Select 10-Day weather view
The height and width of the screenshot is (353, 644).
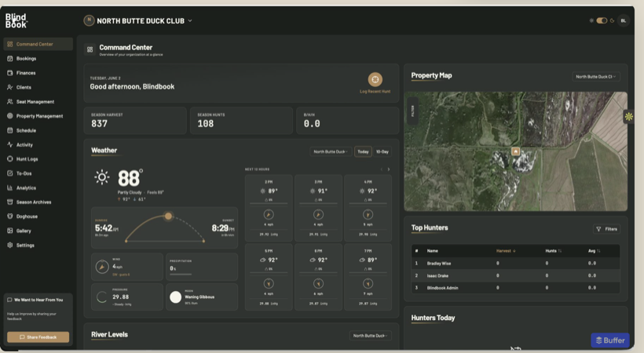point(382,151)
